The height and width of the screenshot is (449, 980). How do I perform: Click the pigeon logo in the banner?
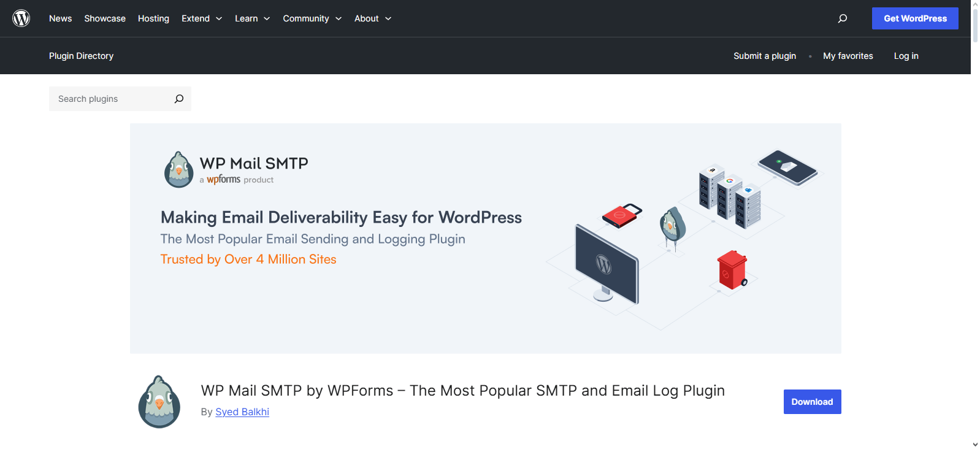(178, 170)
